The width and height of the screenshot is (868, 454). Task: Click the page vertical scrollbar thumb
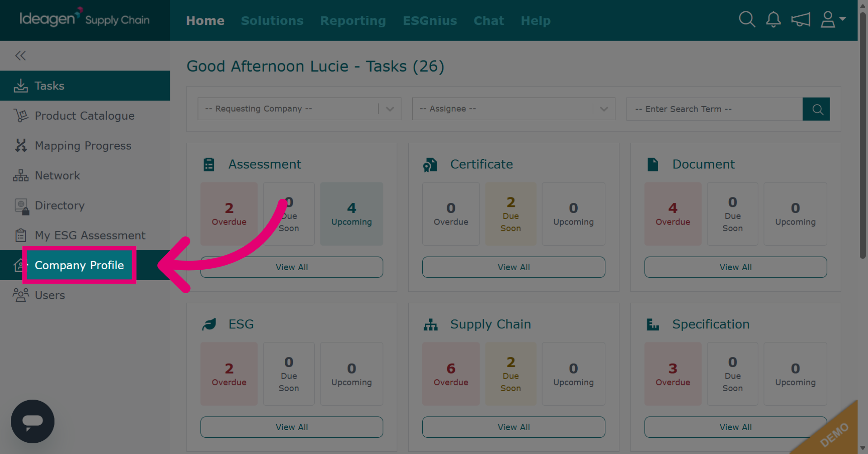click(863, 136)
